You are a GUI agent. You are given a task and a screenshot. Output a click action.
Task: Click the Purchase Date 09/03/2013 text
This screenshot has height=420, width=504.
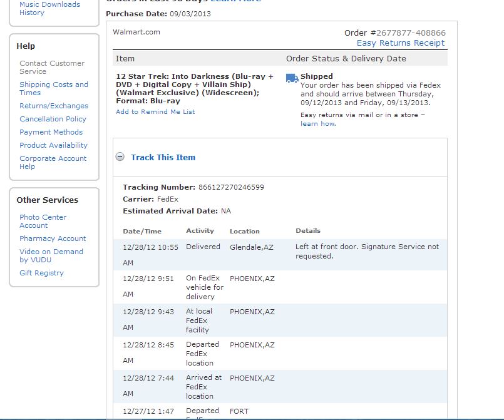(158, 14)
